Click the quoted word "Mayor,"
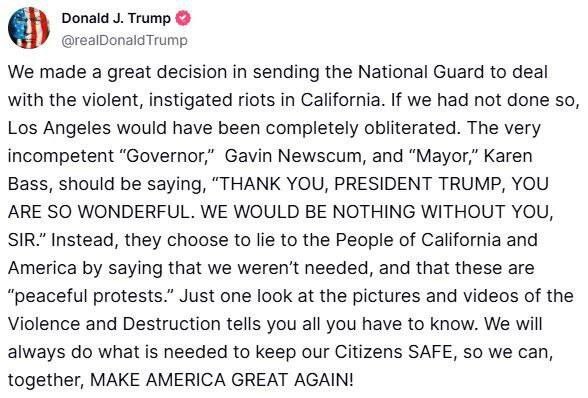The image size is (588, 398). 446,156
